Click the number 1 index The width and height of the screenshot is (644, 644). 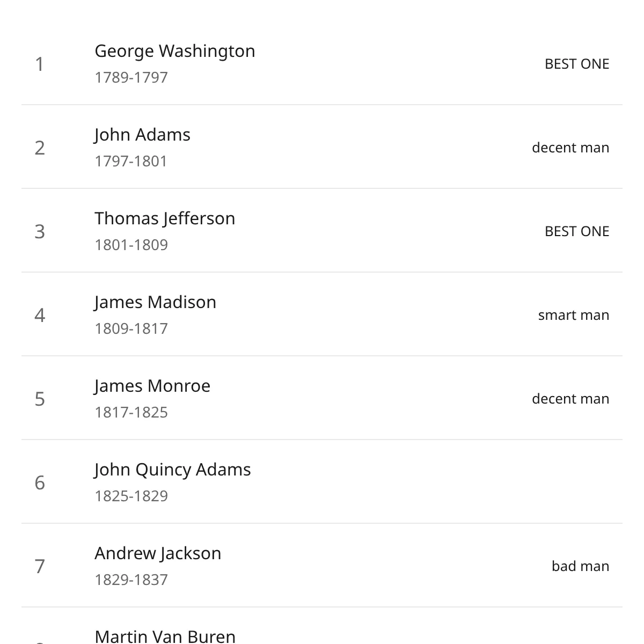39,64
